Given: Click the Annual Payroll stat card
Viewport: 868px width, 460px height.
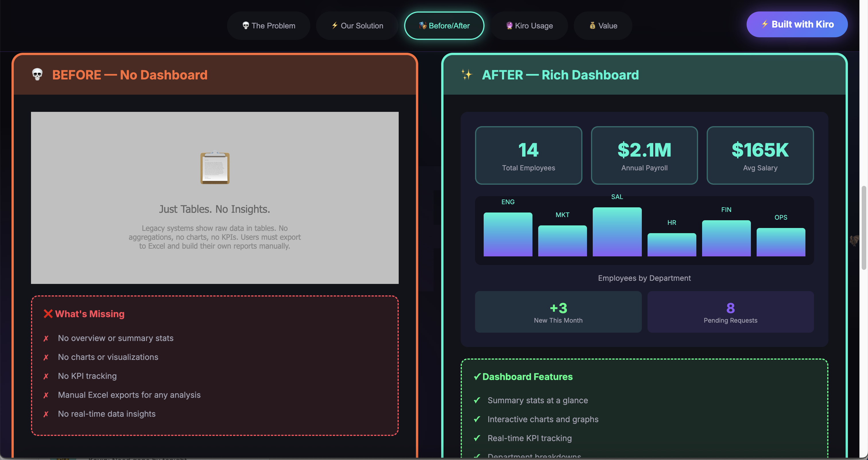Looking at the screenshot, I should pos(644,155).
